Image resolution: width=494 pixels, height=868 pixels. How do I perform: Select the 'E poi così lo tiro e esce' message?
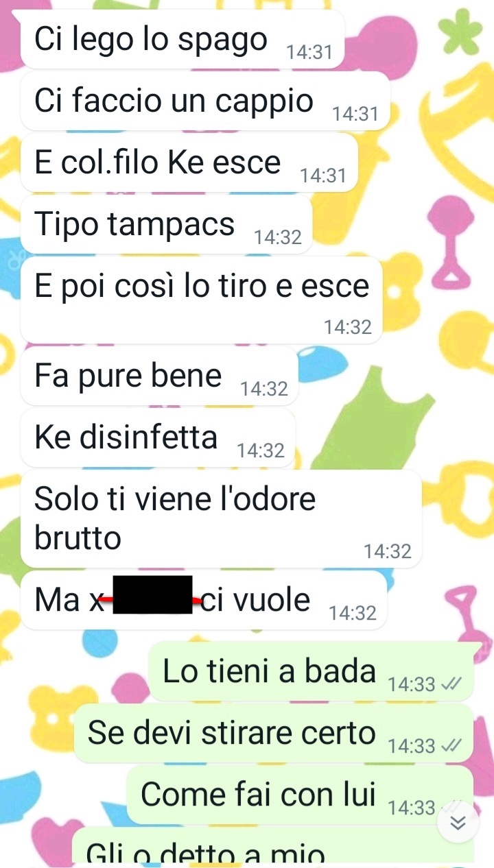(201, 300)
